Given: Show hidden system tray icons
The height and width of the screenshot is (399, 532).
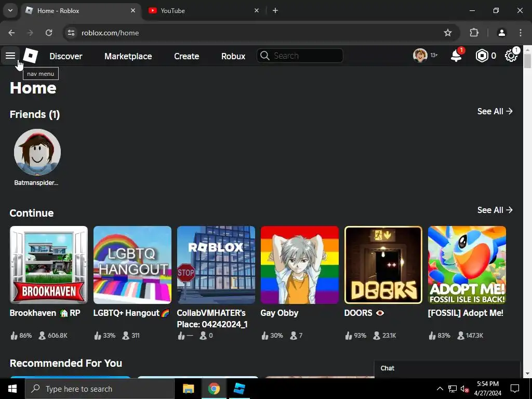Looking at the screenshot, I should [440, 389].
